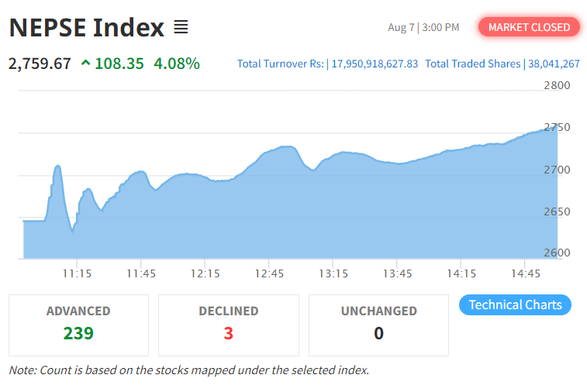Select the DECLINED stocks count card
The image size is (587, 392).
point(228,325)
